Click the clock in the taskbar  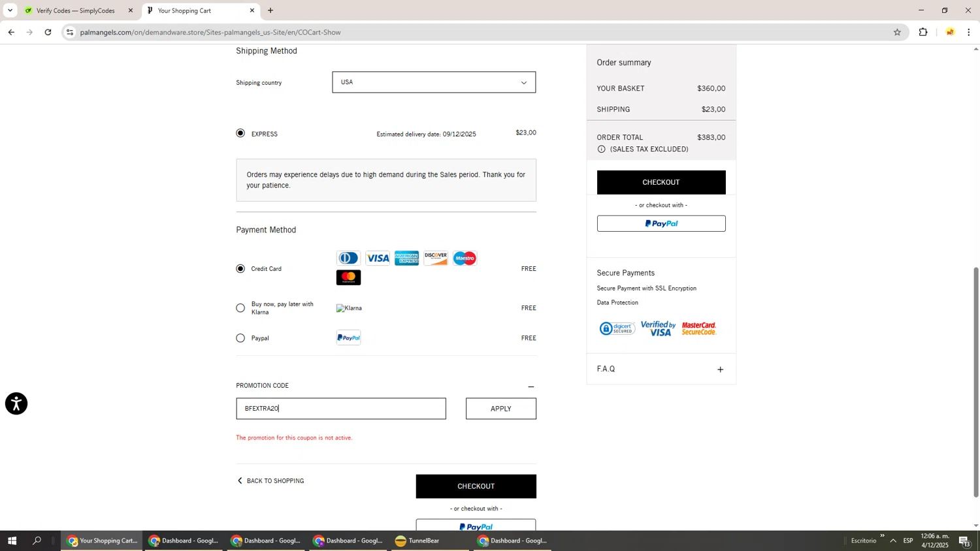(x=935, y=541)
